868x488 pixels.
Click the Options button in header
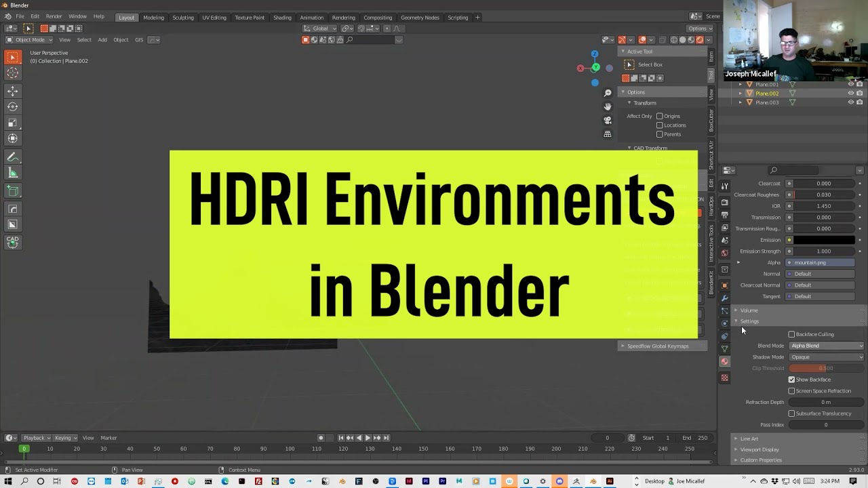(x=700, y=28)
